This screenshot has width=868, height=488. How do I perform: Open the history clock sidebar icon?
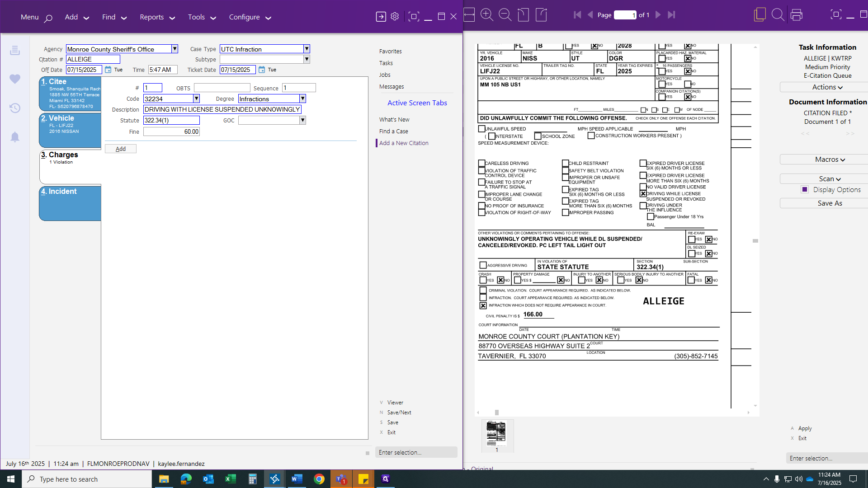point(15,108)
